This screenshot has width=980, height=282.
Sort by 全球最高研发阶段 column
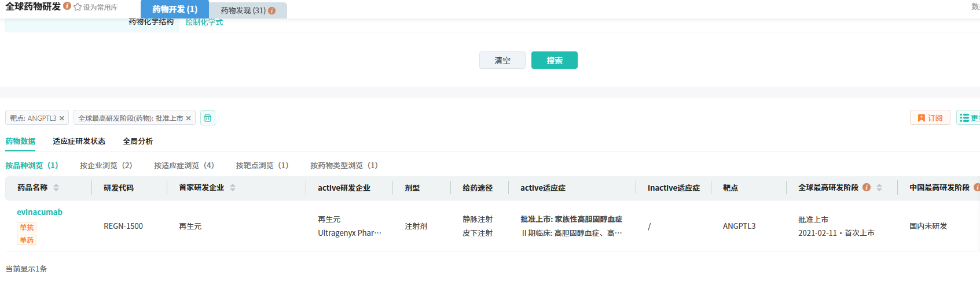(879, 187)
